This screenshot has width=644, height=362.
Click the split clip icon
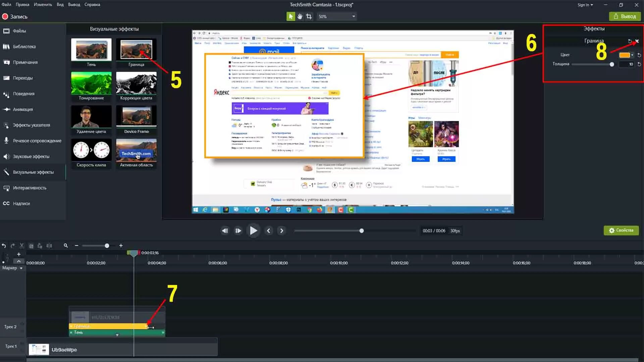point(49,246)
